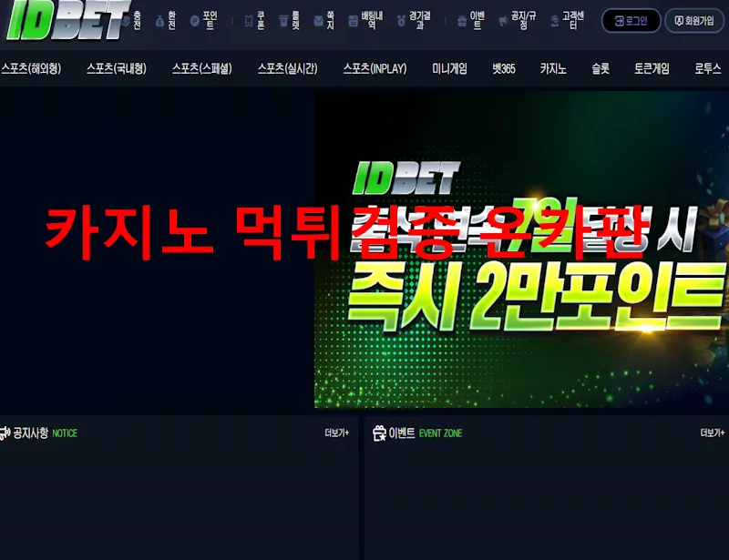Open the 스포츠(국내형) tab
This screenshot has width=729, height=560.
(117, 69)
